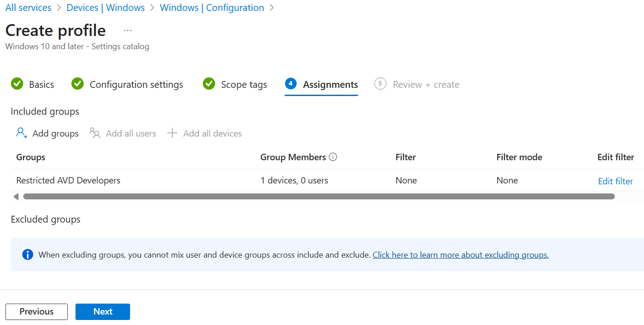Click the '1 devices, 0 users' cell
This screenshot has height=325, width=644.
click(294, 180)
